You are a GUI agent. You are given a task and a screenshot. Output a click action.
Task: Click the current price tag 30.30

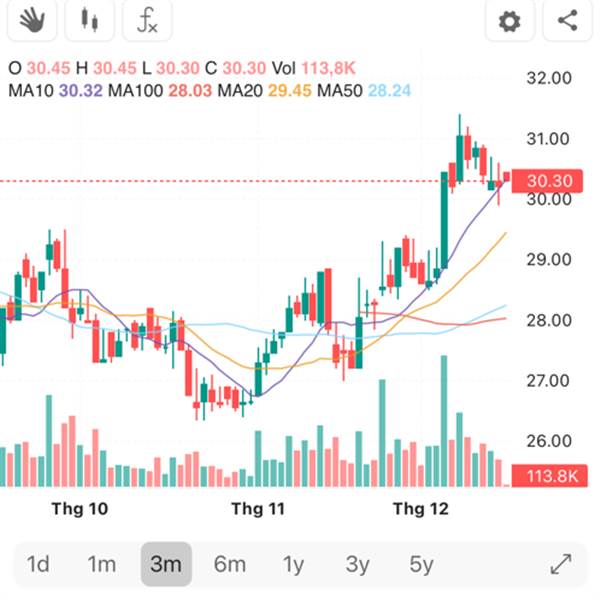point(547,181)
